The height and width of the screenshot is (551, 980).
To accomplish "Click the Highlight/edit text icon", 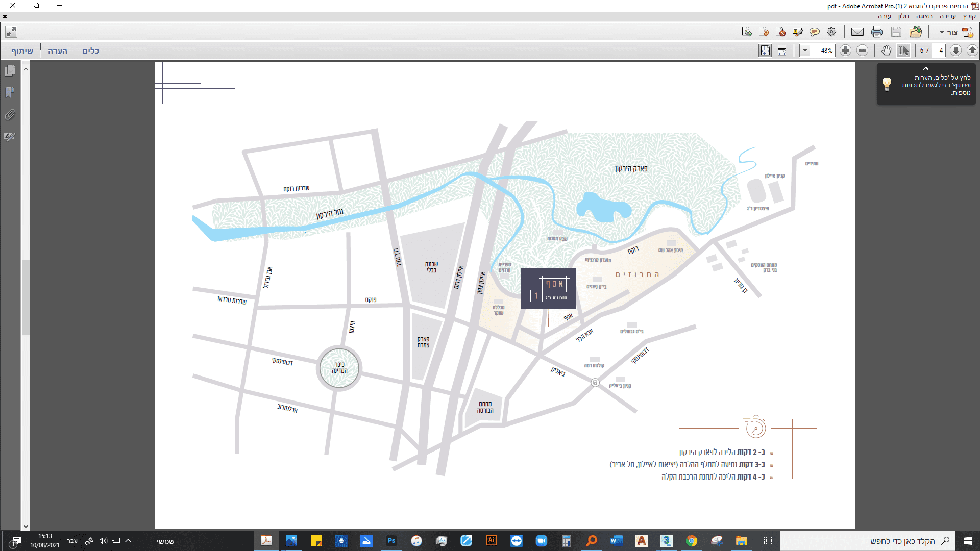I will coord(797,32).
